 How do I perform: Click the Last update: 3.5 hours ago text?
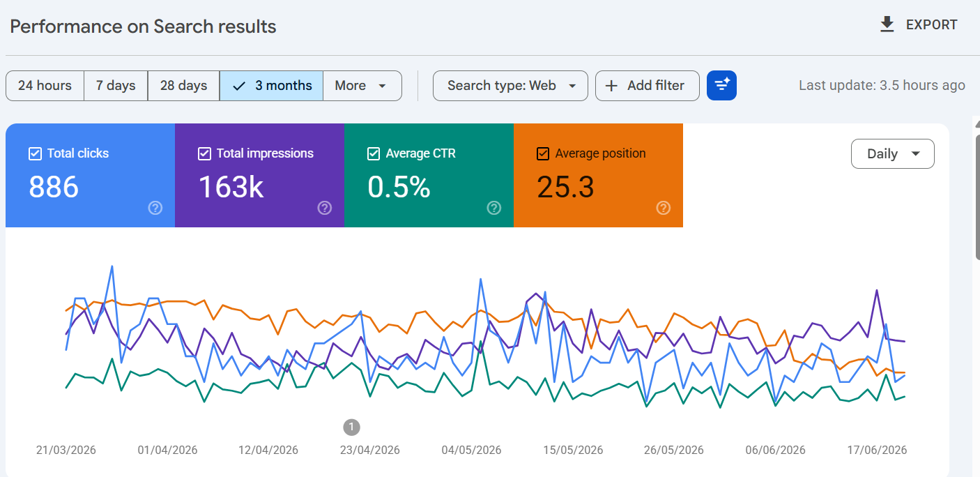[x=882, y=86]
